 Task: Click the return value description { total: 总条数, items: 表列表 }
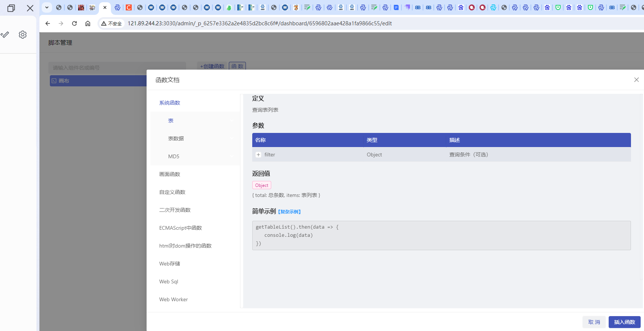point(286,195)
